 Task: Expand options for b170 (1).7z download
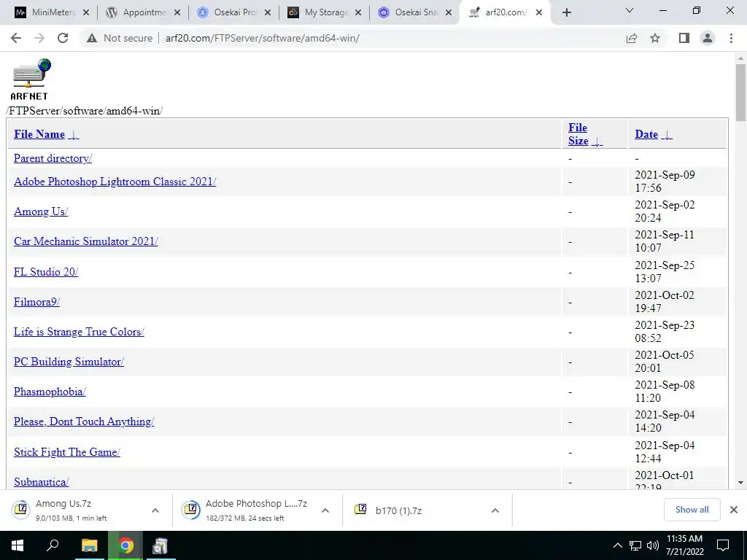point(495,510)
